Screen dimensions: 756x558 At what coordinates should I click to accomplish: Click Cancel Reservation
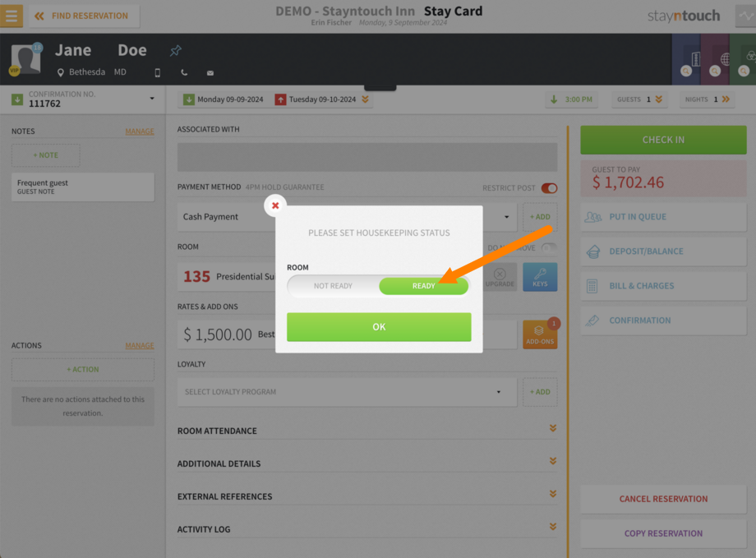663,499
